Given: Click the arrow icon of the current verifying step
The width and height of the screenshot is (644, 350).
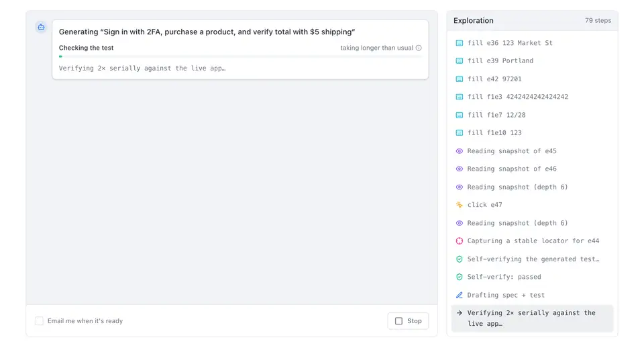Looking at the screenshot, I should pos(459,313).
